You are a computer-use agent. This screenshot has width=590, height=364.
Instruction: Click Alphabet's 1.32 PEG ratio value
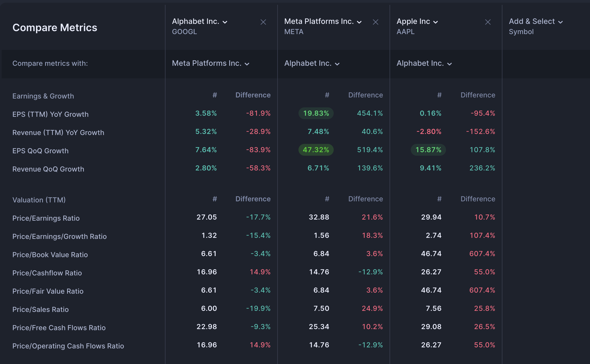pyautogui.click(x=209, y=235)
